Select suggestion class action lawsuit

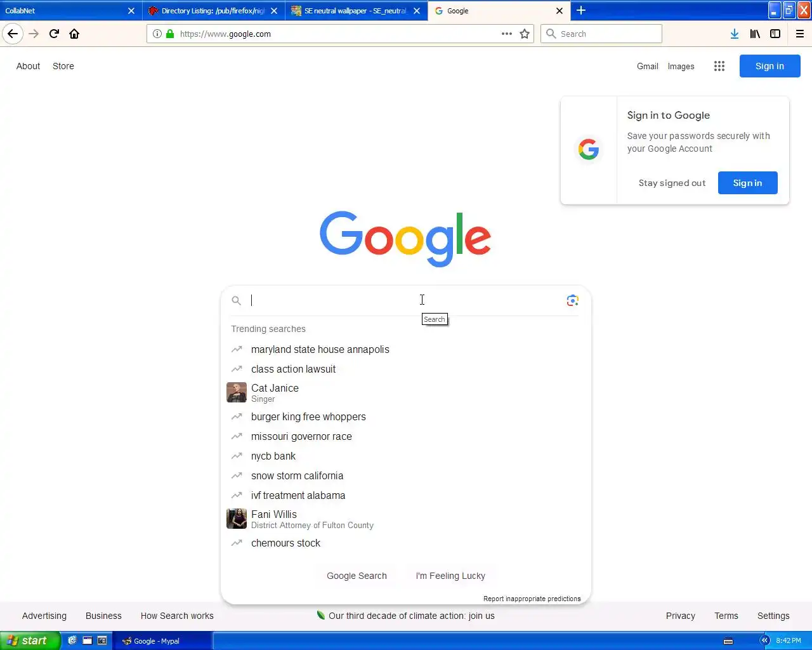coord(406,369)
